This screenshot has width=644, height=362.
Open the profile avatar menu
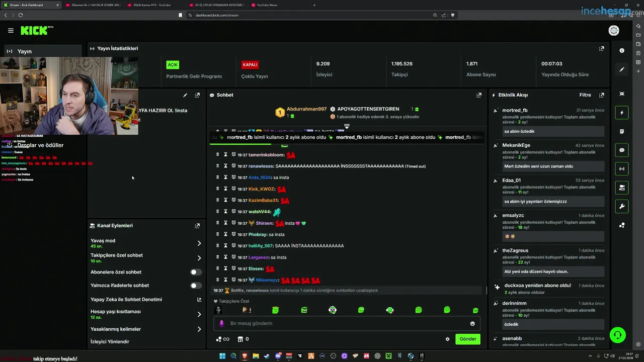[614, 31]
